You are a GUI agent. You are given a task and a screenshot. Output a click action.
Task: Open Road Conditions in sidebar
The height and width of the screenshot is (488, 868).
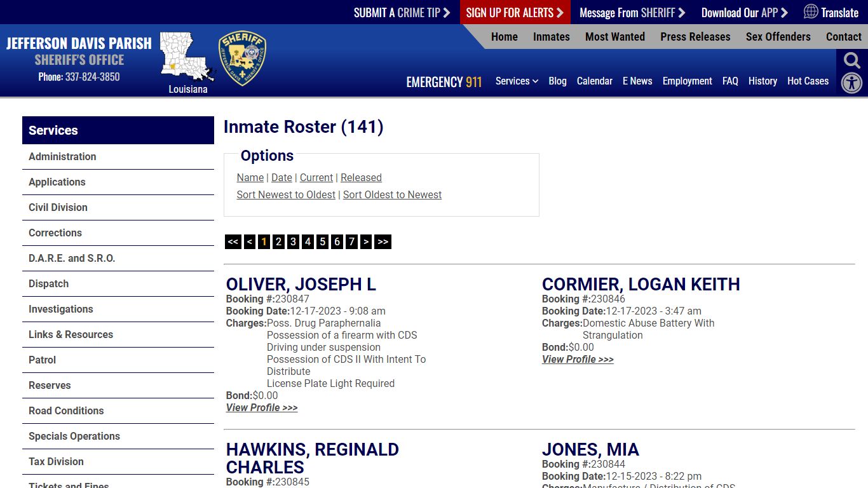(118, 410)
